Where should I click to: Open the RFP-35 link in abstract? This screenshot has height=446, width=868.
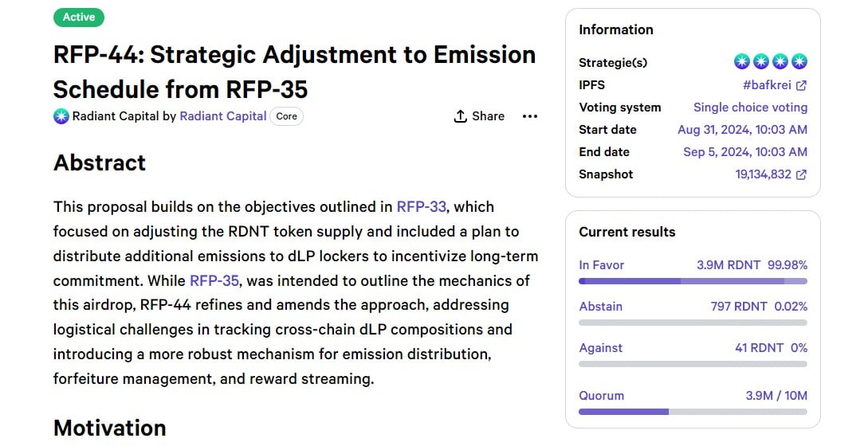click(214, 280)
